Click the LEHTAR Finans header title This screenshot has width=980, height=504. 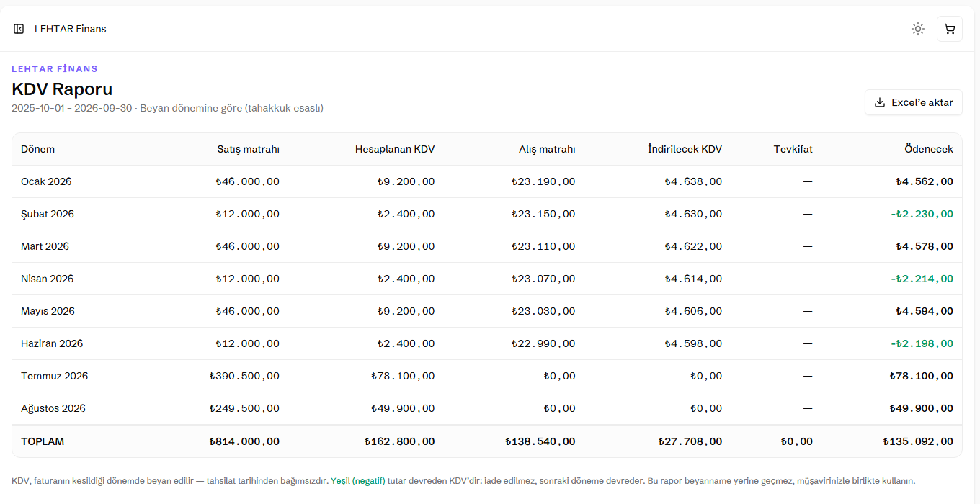tap(71, 29)
